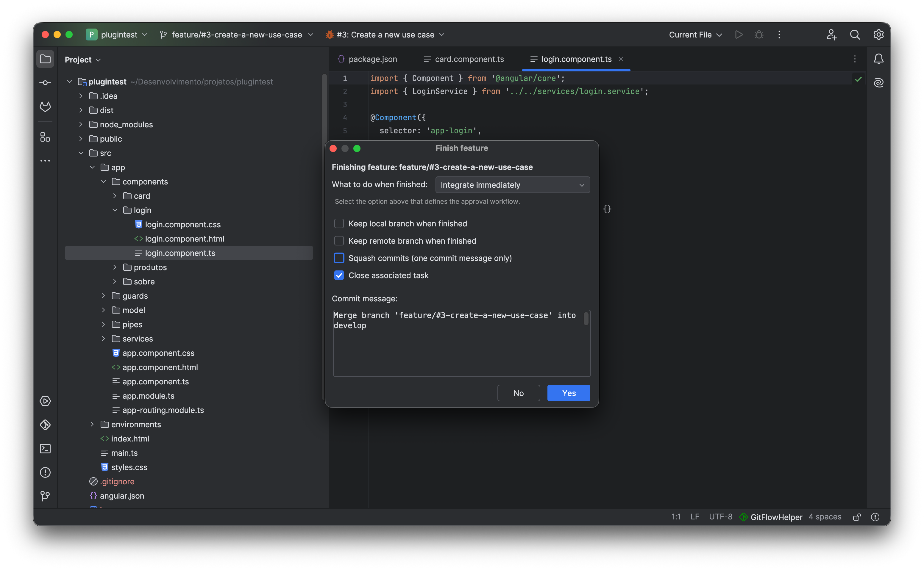The image size is (924, 570).
Task: Click the GitFlowHelper status bar widget
Action: click(771, 517)
